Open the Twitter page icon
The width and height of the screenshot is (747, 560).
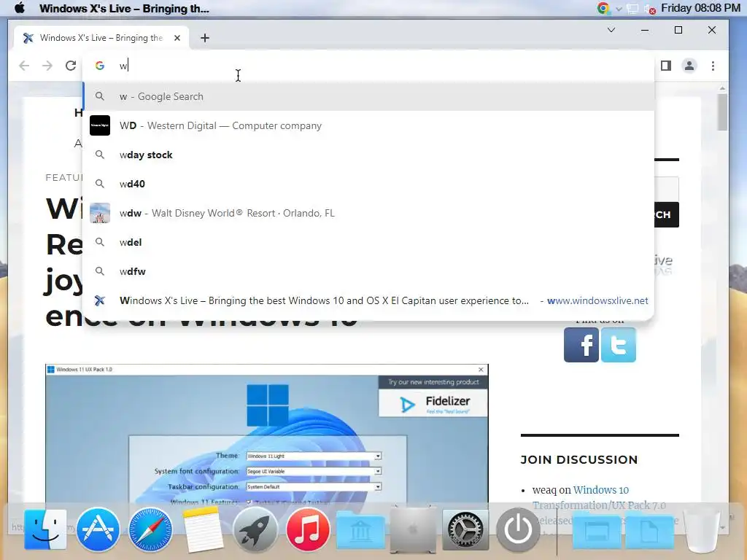click(619, 345)
